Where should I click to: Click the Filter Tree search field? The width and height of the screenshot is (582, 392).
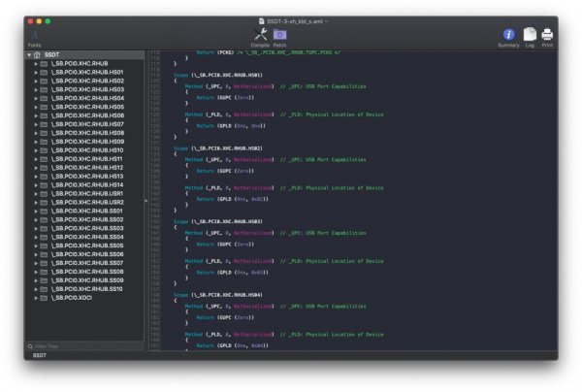coord(84,346)
